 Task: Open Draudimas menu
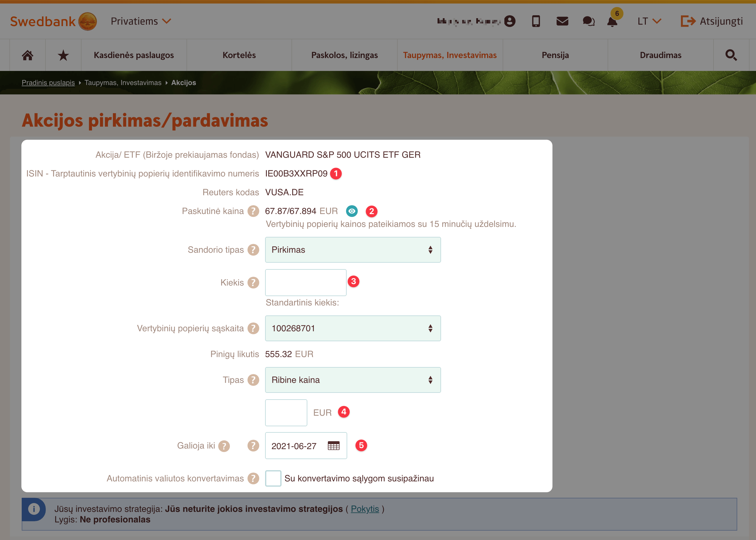point(660,55)
